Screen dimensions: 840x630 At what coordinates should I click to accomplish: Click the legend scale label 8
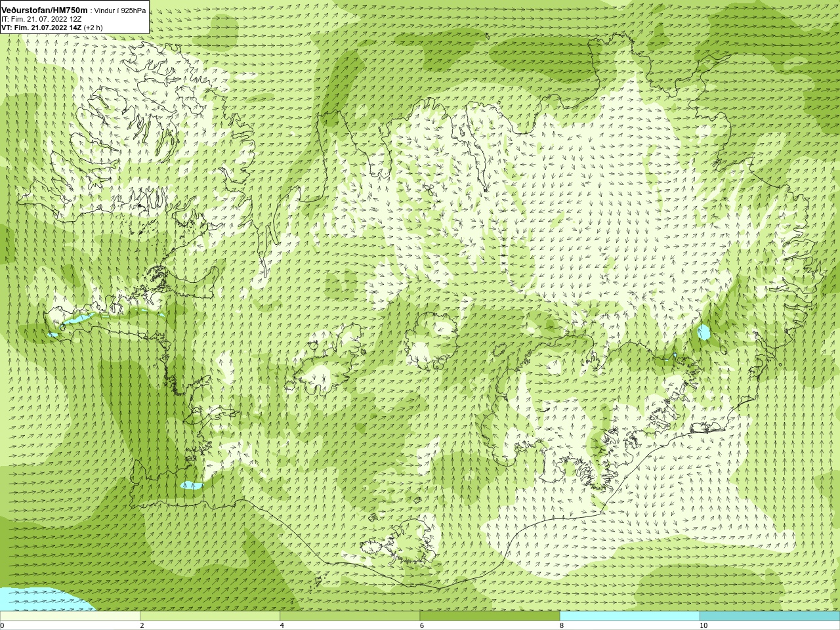click(561, 625)
